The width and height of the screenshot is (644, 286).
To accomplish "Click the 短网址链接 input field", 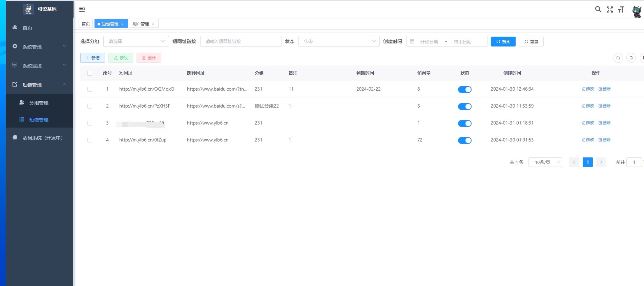I will click(x=241, y=41).
